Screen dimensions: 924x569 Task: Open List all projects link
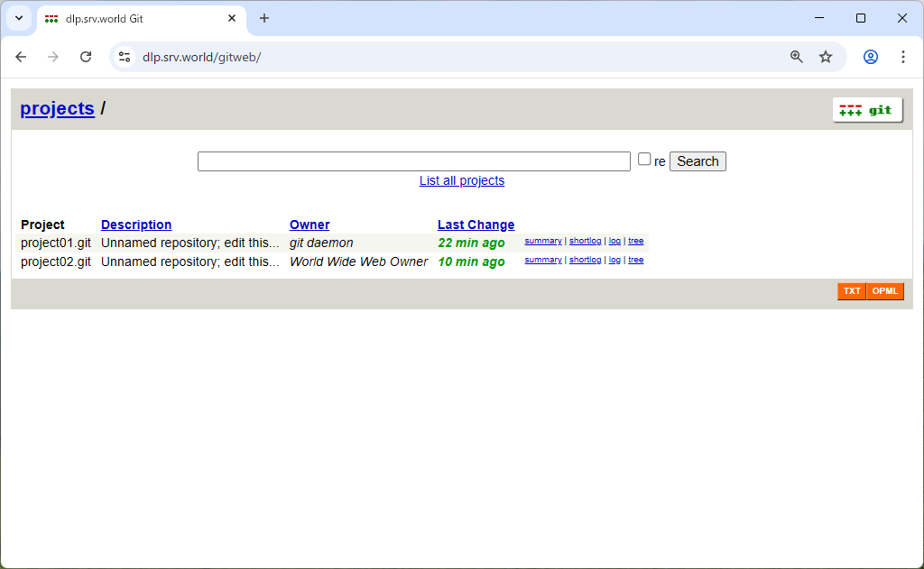[x=462, y=181]
